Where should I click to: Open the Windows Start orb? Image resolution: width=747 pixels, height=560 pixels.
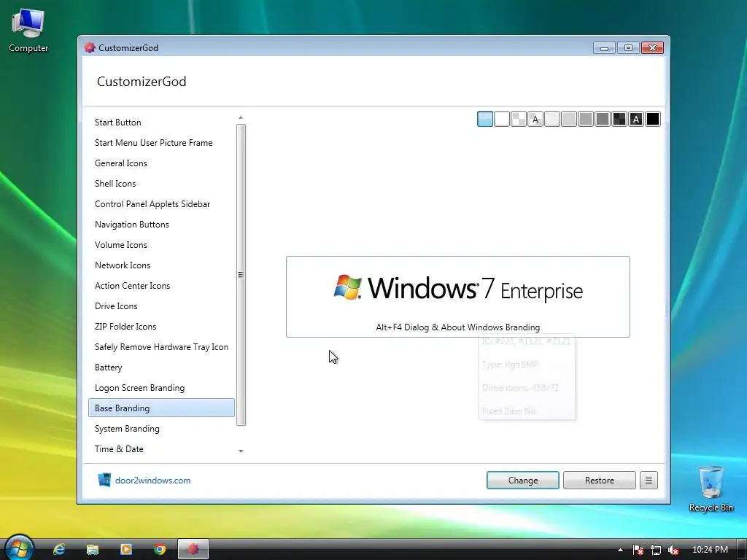click(x=19, y=548)
